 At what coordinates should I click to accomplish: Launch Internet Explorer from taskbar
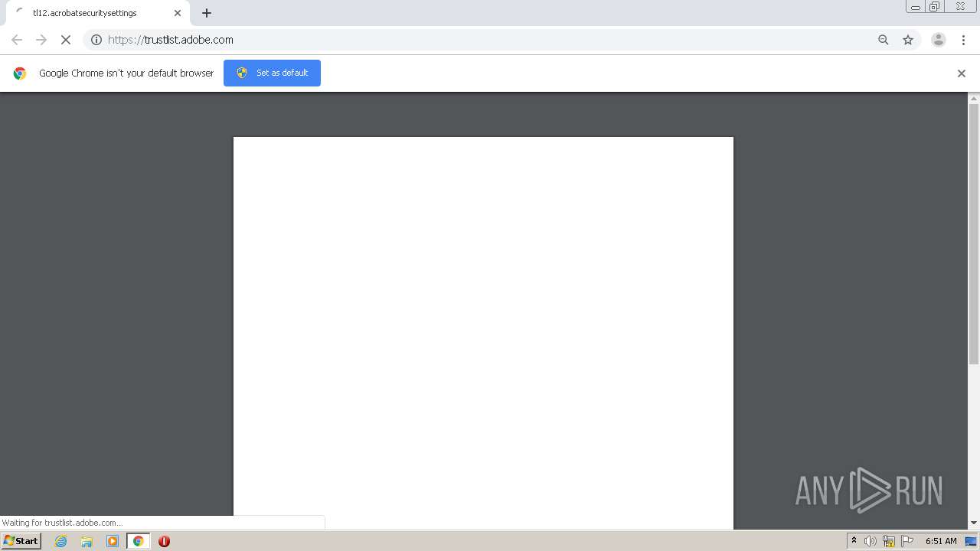pos(61,541)
